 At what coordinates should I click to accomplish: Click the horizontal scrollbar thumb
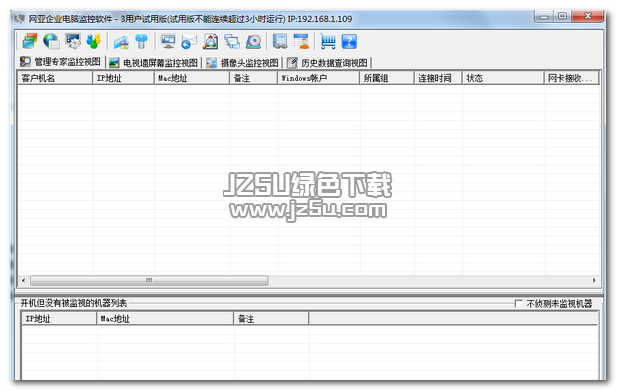149,280
